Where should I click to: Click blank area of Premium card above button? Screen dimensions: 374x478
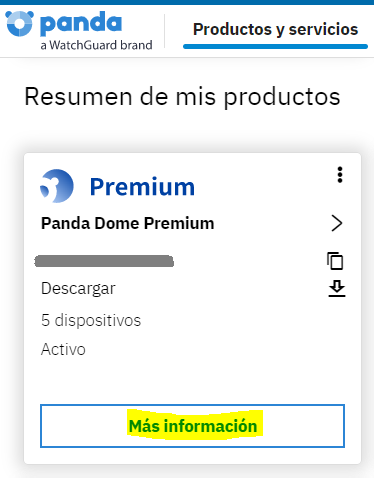(192, 380)
